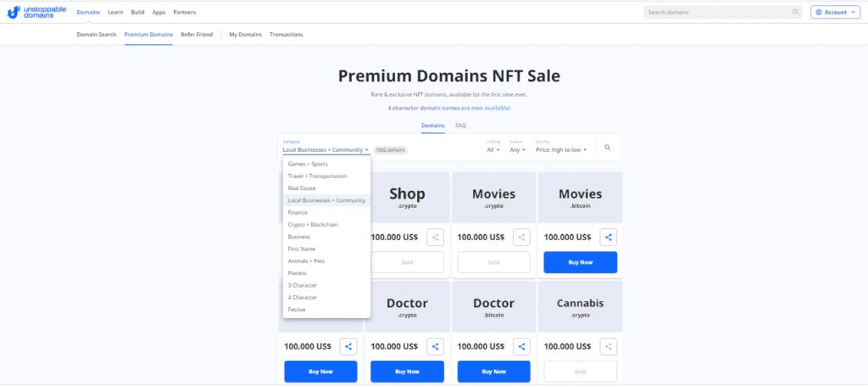Open Refer Friend page
Screen dimensions: 868x387
pyautogui.click(x=197, y=35)
